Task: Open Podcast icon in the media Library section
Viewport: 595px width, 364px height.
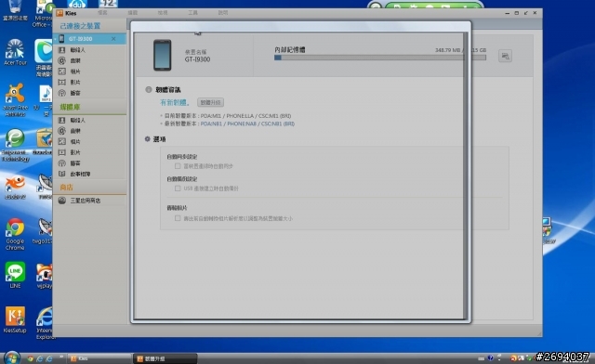Action: click(62, 163)
